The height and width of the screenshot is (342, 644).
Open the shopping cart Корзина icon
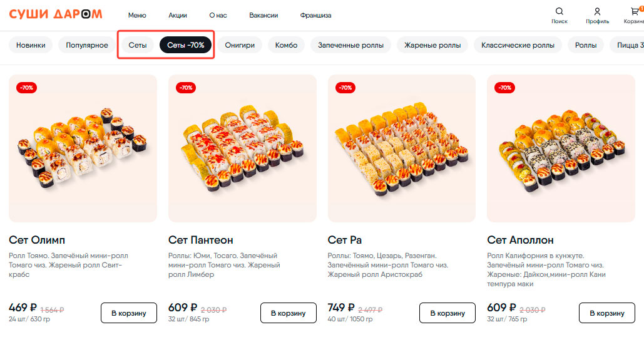(635, 11)
